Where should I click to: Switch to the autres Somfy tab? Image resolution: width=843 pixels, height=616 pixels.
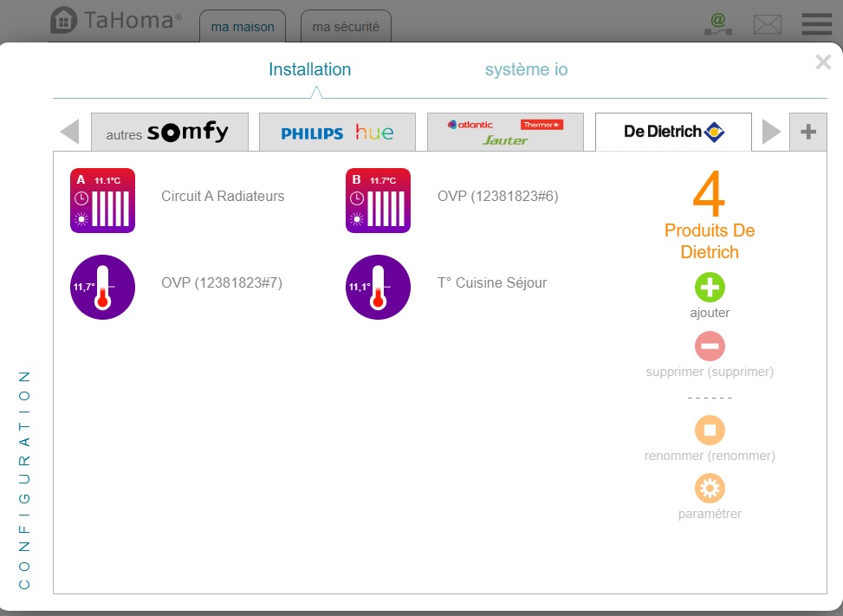[169, 133]
